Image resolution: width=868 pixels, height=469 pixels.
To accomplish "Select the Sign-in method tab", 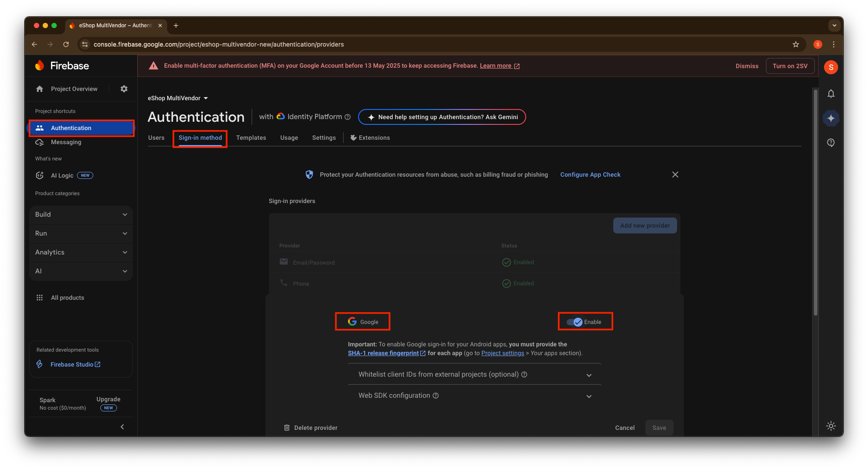I will coord(200,138).
